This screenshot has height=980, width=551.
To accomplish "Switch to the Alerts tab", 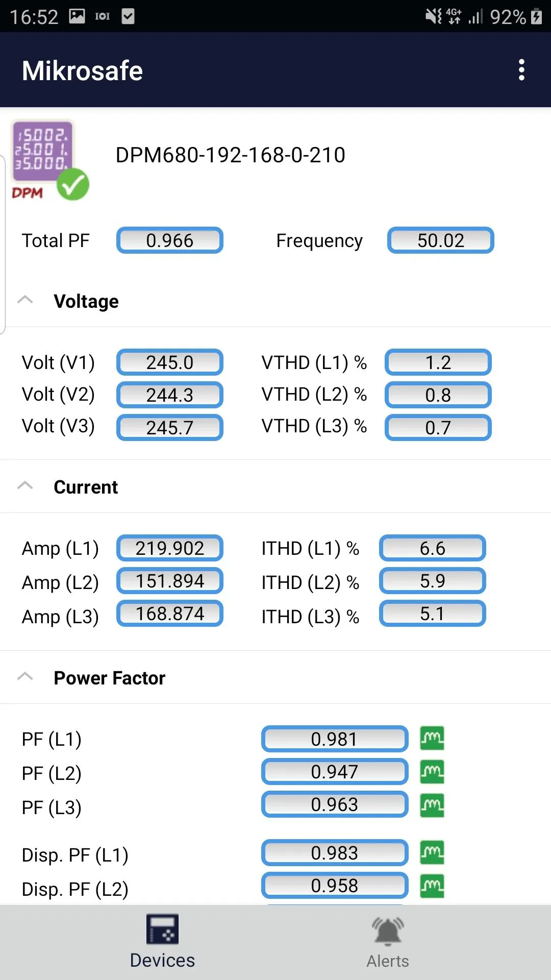I will click(x=388, y=942).
